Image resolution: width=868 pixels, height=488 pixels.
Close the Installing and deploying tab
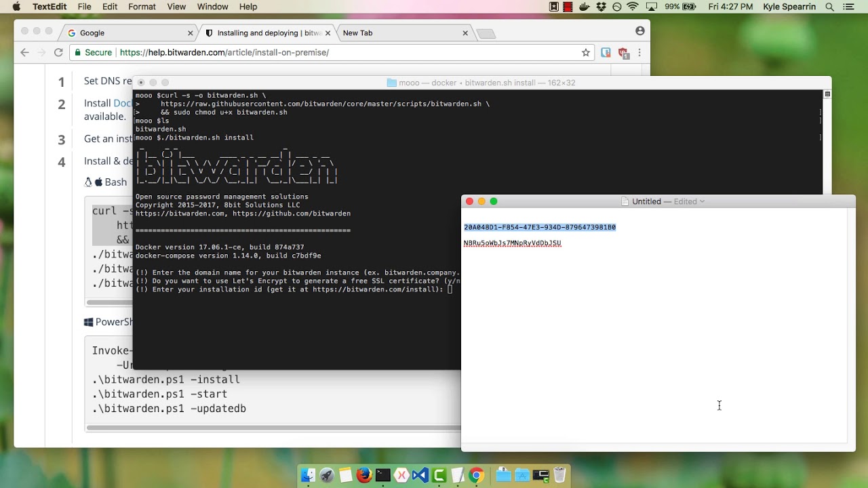[x=328, y=33]
